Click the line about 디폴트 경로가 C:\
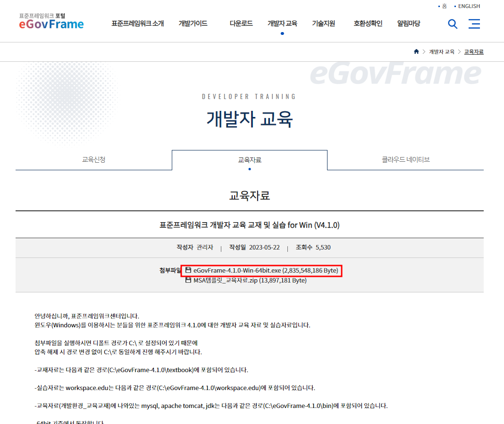The height and width of the screenshot is (424, 504). pos(116,343)
